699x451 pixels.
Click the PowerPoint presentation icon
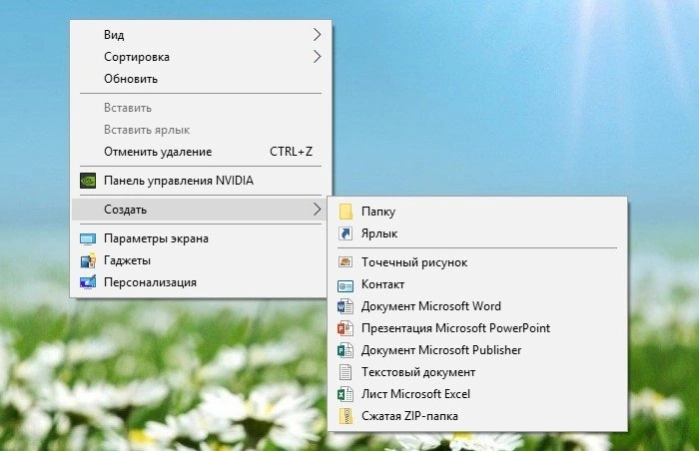(x=345, y=328)
